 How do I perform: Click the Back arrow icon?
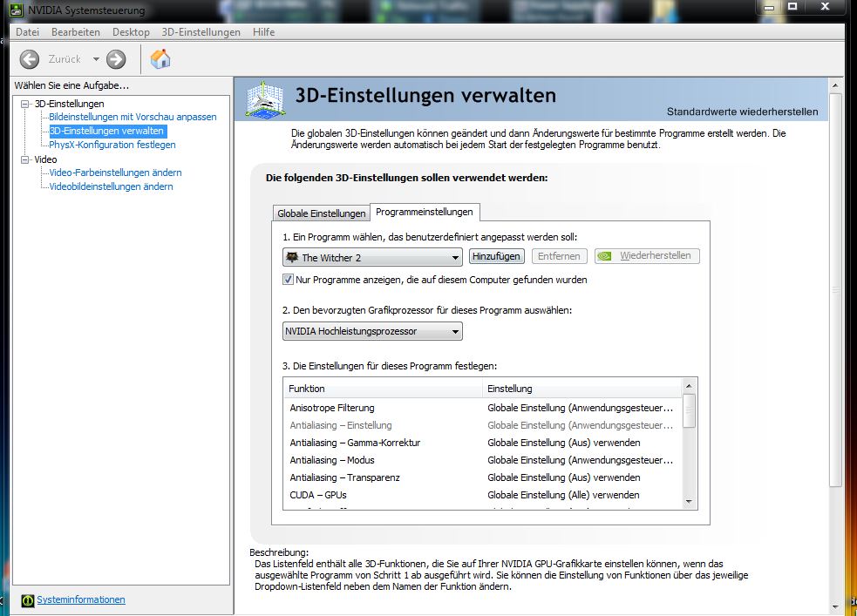pyautogui.click(x=30, y=59)
